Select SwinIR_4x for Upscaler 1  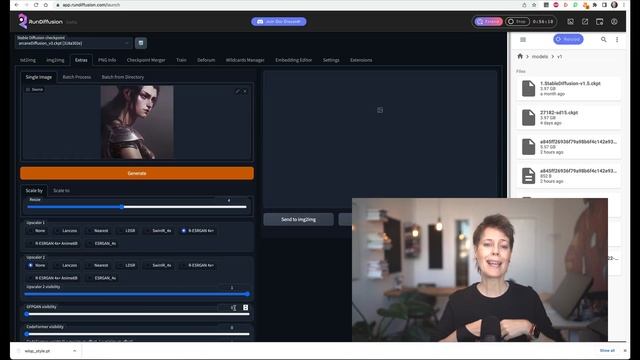[x=159, y=231]
